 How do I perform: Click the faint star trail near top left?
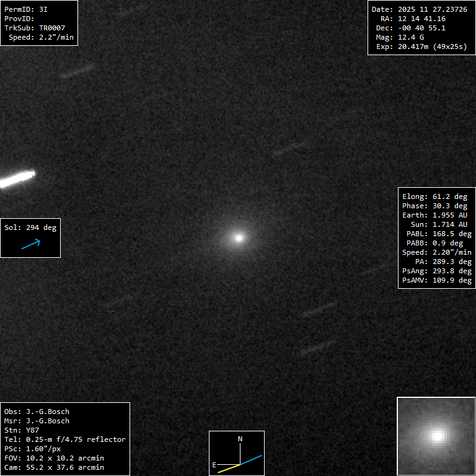[77, 71]
